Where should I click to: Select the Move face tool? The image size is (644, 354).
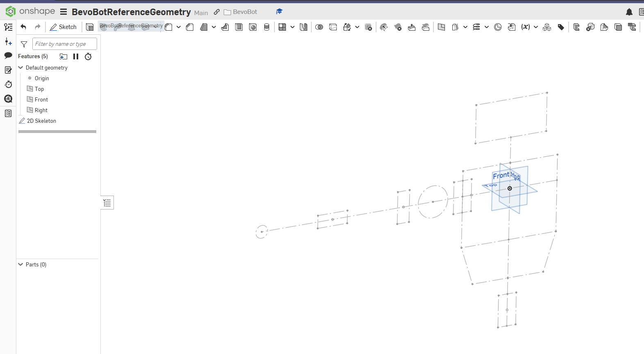pyautogui.click(x=412, y=27)
